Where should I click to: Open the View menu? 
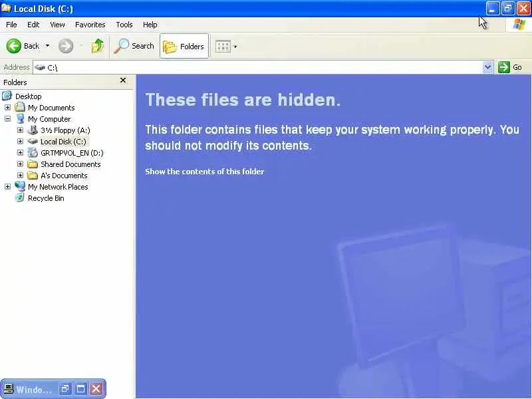57,25
